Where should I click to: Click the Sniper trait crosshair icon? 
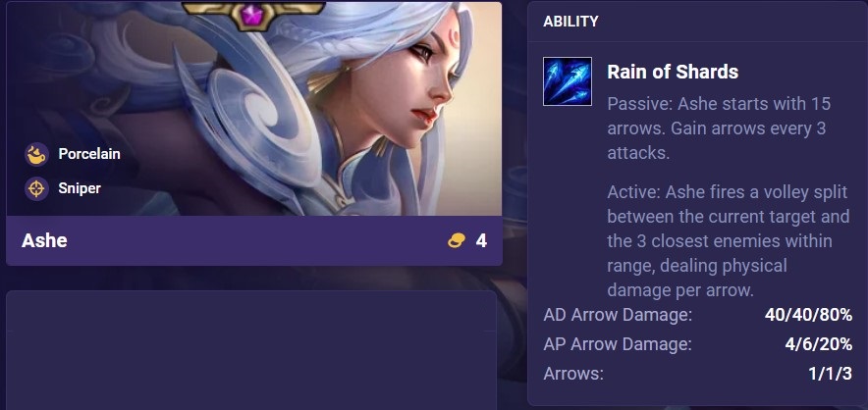click(36, 188)
